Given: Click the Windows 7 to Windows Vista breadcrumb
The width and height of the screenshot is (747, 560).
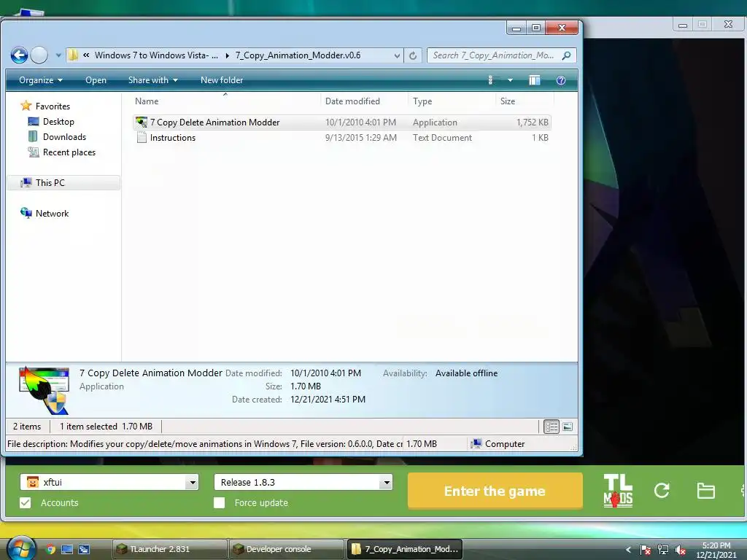Looking at the screenshot, I should click(156, 55).
